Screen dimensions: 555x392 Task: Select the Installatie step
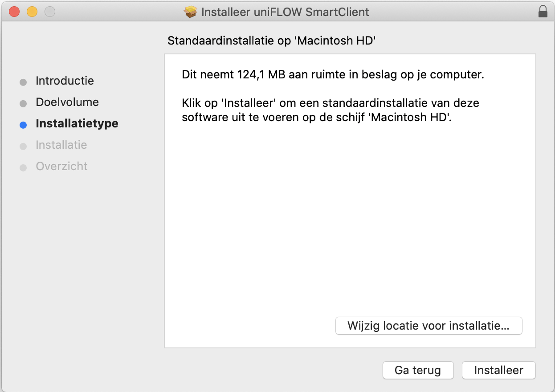[x=61, y=145]
